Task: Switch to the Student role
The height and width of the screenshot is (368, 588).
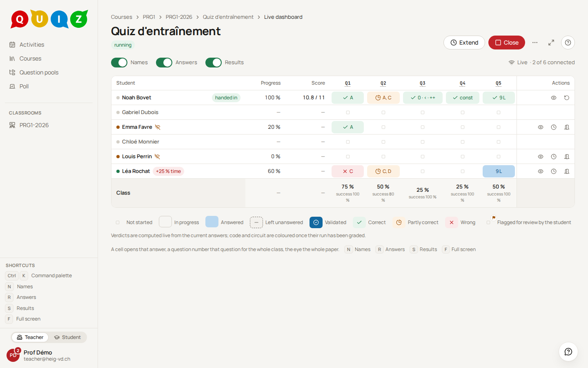Action: [68, 337]
